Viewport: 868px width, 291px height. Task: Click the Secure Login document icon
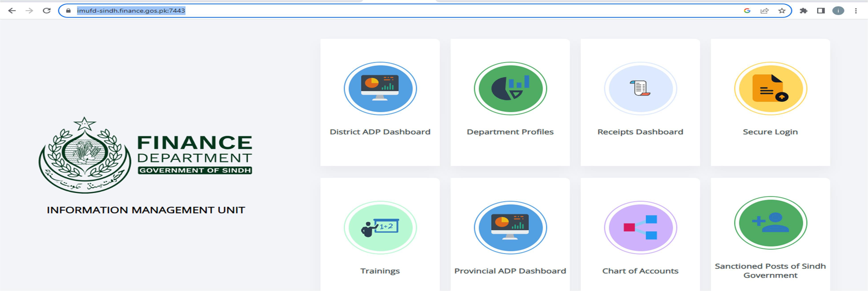pyautogui.click(x=770, y=89)
